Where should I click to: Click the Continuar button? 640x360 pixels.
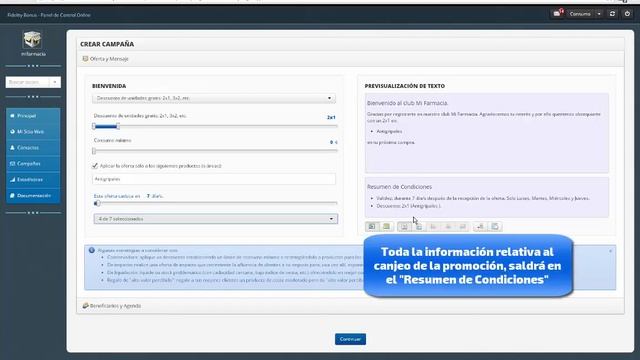pos(350,339)
